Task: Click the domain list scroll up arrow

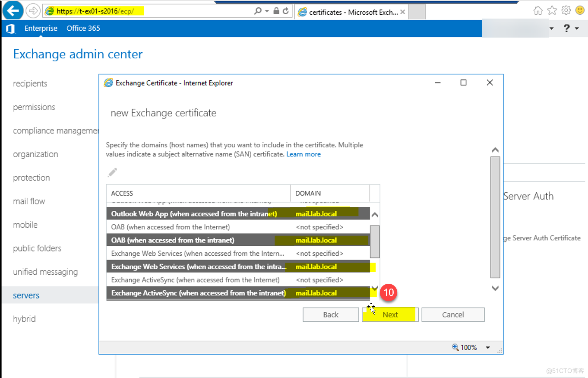Action: coord(375,215)
